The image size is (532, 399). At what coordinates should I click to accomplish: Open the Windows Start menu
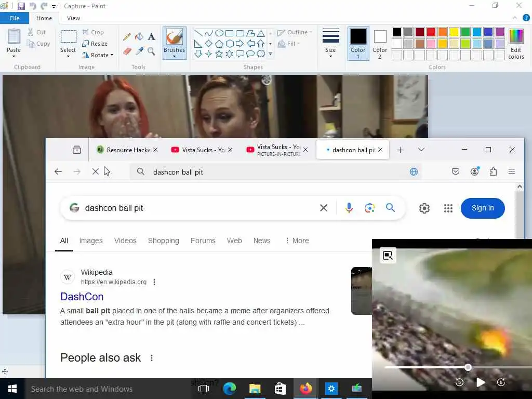pos(12,389)
